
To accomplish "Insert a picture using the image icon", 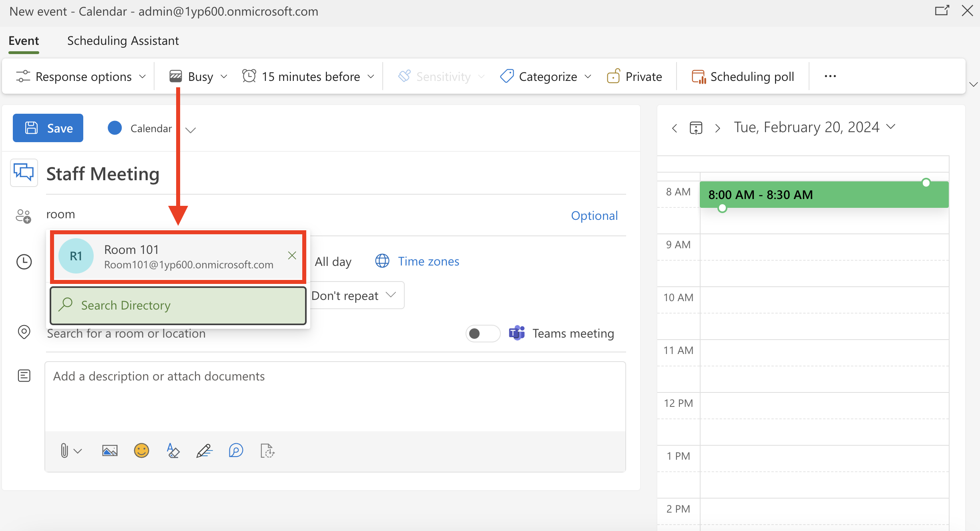I will pos(110,451).
